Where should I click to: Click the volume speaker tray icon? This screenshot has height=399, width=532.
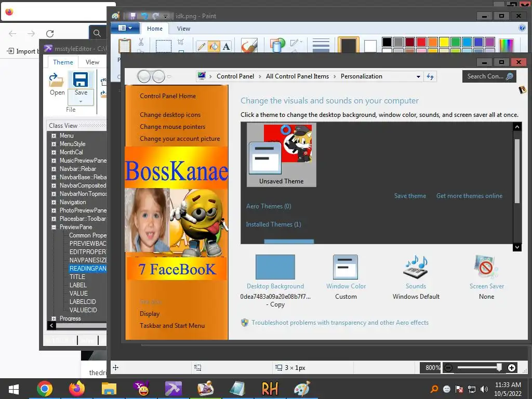click(x=484, y=389)
